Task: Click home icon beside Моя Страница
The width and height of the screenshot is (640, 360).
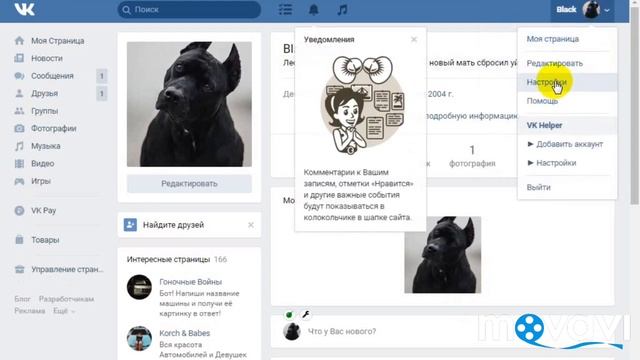Action: pyautogui.click(x=19, y=41)
